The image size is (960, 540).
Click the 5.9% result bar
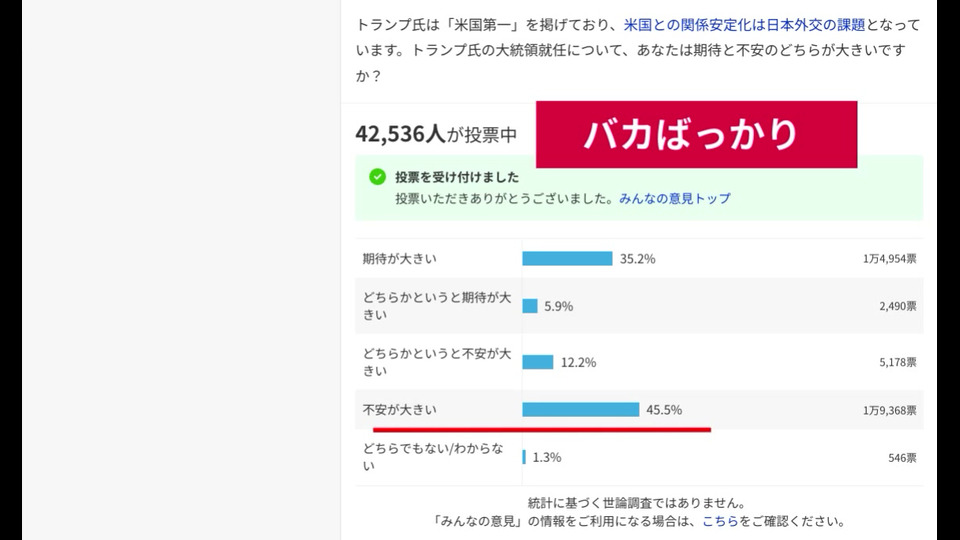530,306
